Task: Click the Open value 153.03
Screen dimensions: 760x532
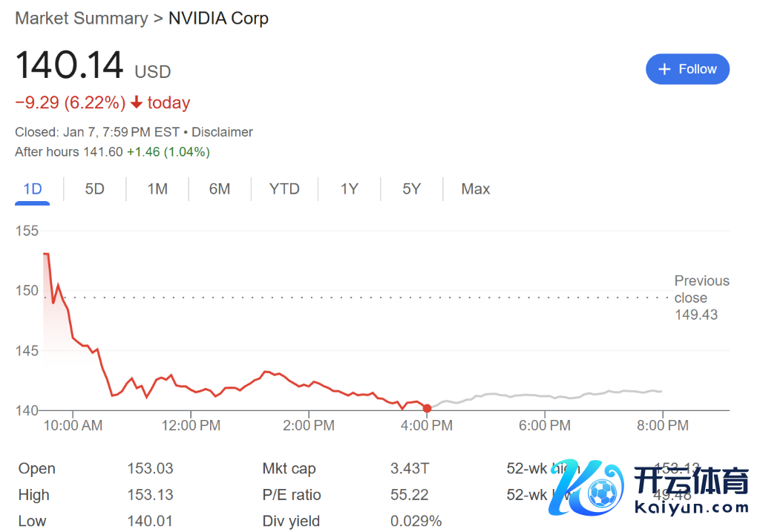Action: tap(150, 469)
